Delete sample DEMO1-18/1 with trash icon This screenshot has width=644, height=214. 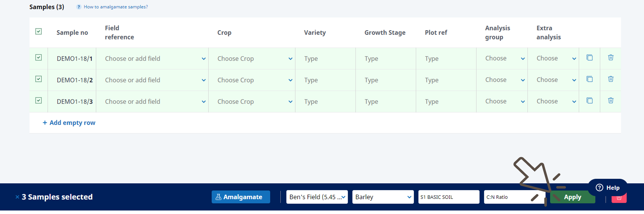(610, 58)
